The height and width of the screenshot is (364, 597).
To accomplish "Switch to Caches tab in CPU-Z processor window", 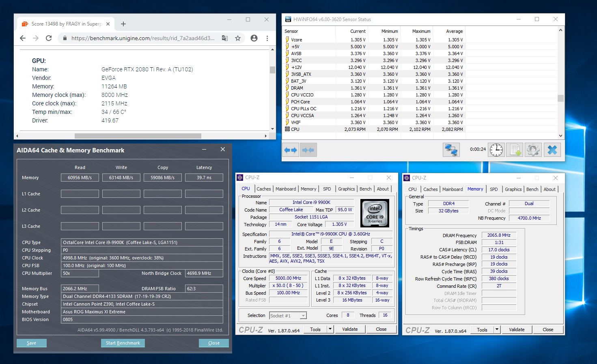I will click(263, 189).
